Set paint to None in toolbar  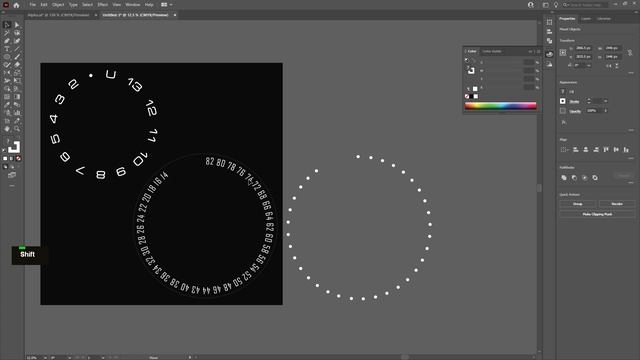19,158
